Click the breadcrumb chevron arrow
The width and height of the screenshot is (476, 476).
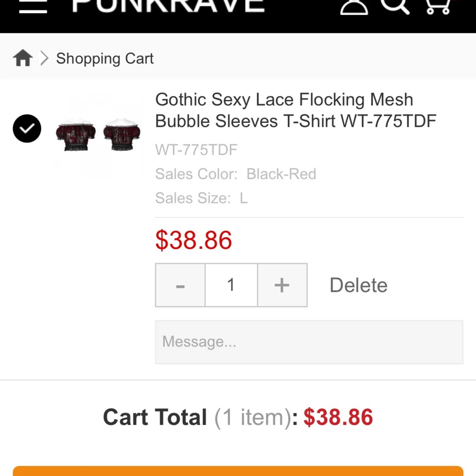click(x=44, y=58)
